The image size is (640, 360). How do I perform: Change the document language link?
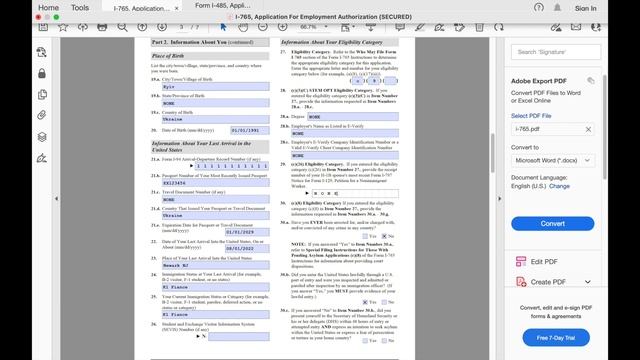pyautogui.click(x=559, y=186)
